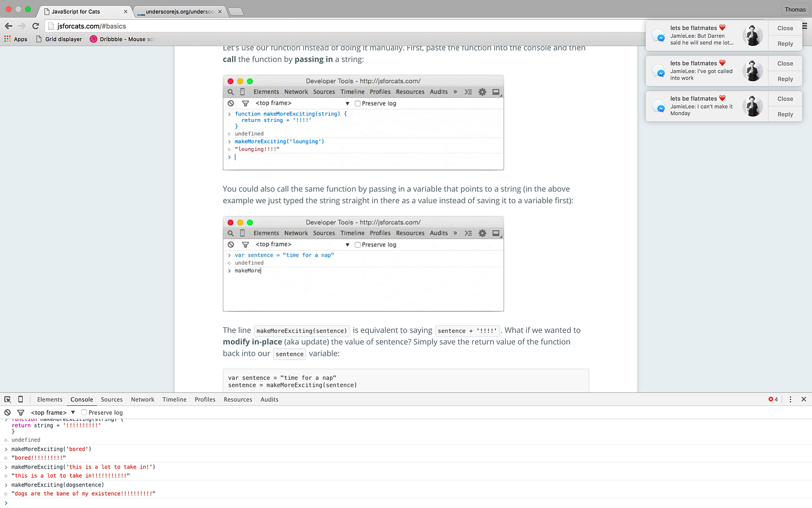The image size is (812, 508).
Task: Enable Preserve log in DevTools
Action: click(x=84, y=412)
